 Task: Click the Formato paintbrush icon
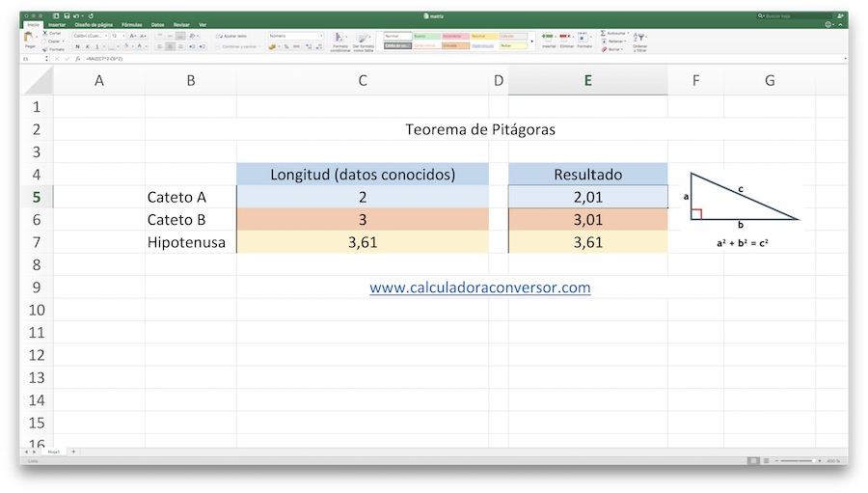pyautogui.click(x=45, y=49)
